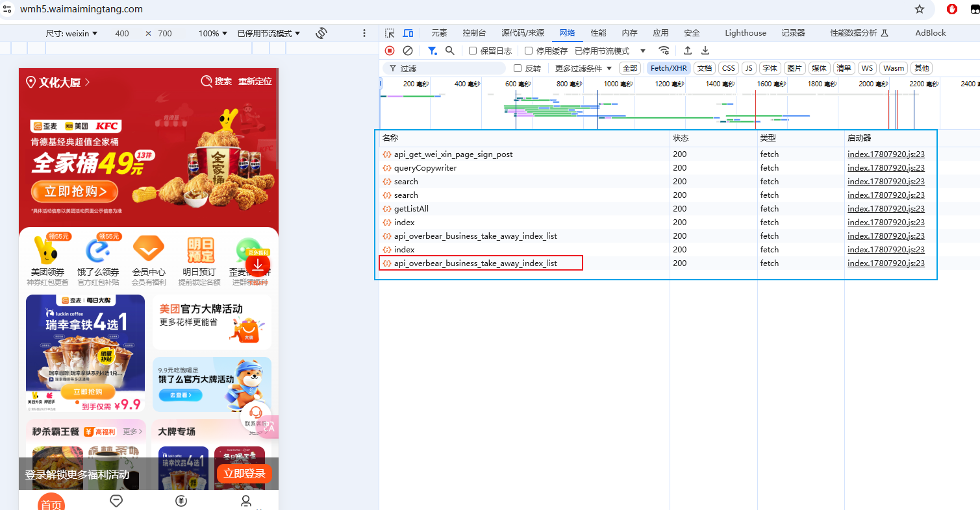This screenshot has height=510, width=980.
Task: Click 重新定位 link
Action: click(255, 82)
